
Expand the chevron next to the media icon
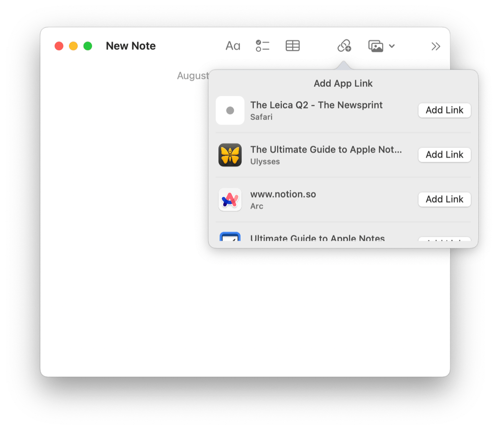pos(391,46)
